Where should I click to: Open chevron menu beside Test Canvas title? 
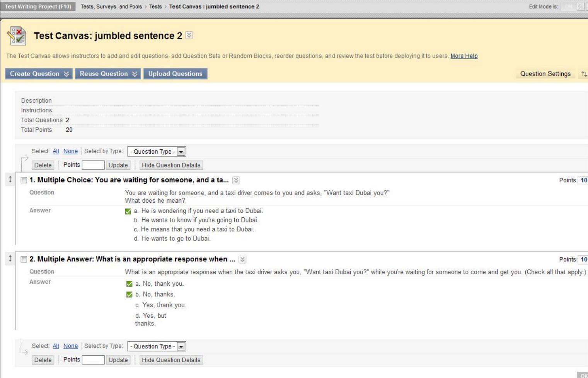tap(189, 36)
